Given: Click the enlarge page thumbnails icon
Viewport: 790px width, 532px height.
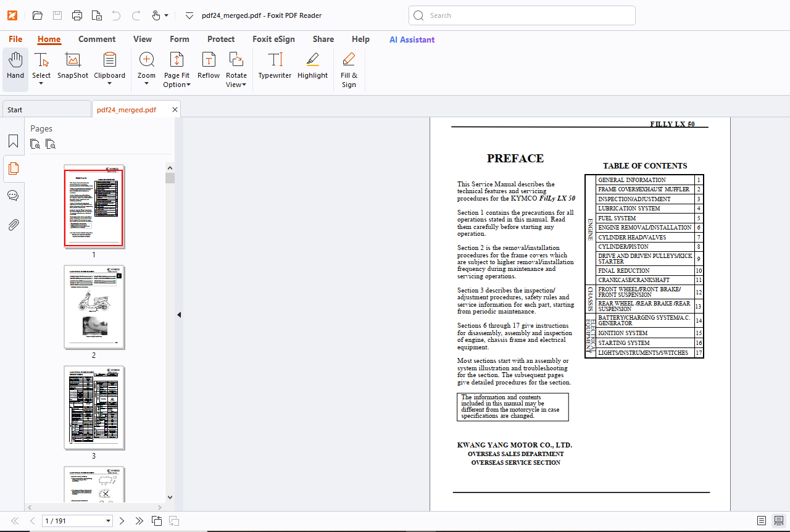Looking at the screenshot, I should 35,144.
